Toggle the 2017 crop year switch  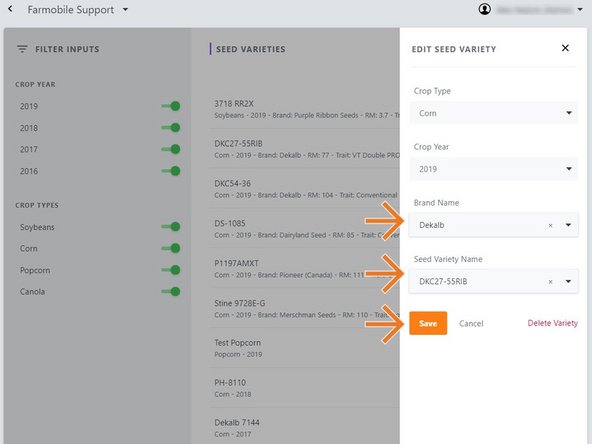(171, 149)
